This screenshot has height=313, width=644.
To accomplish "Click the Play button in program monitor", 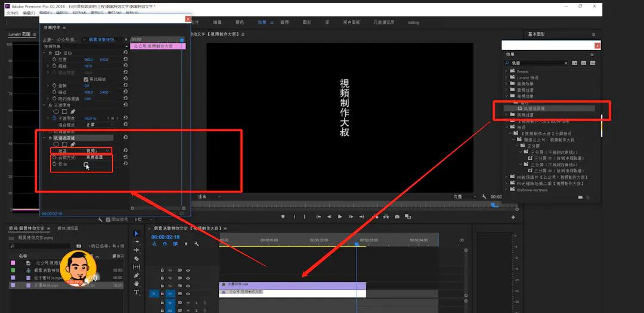I will pos(340,216).
